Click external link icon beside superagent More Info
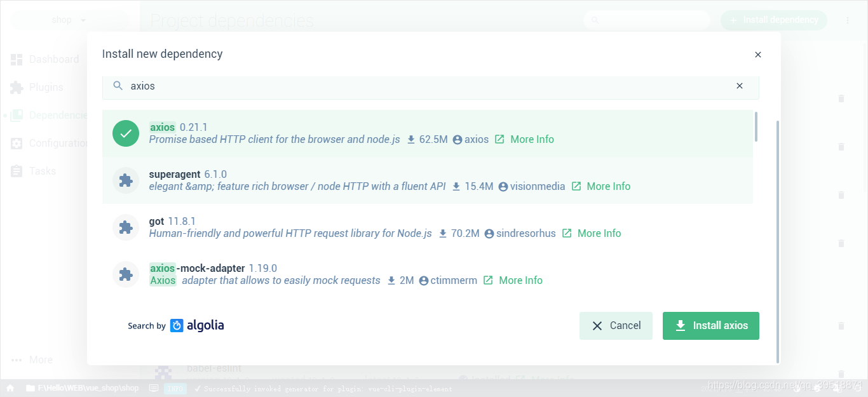The width and height of the screenshot is (868, 397). [x=576, y=186]
